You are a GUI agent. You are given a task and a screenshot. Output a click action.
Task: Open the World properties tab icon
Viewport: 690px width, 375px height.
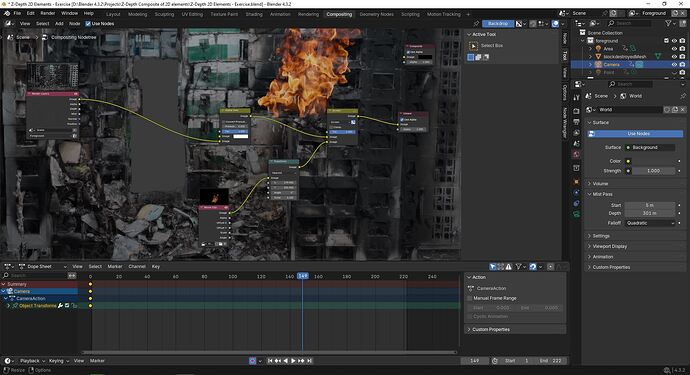tap(576, 154)
